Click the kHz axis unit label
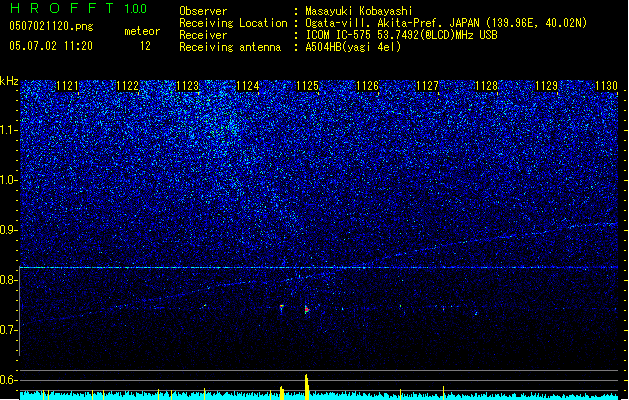Viewport: 629px width, 400px height. click(9, 81)
